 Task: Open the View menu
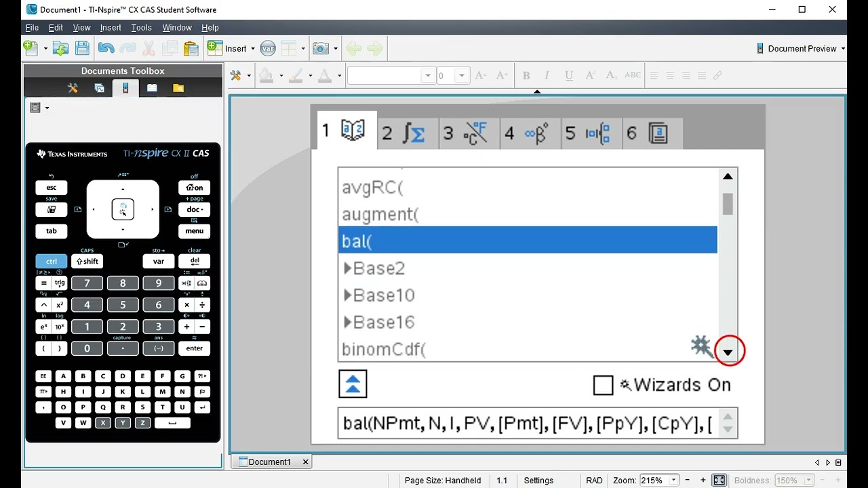pos(81,28)
